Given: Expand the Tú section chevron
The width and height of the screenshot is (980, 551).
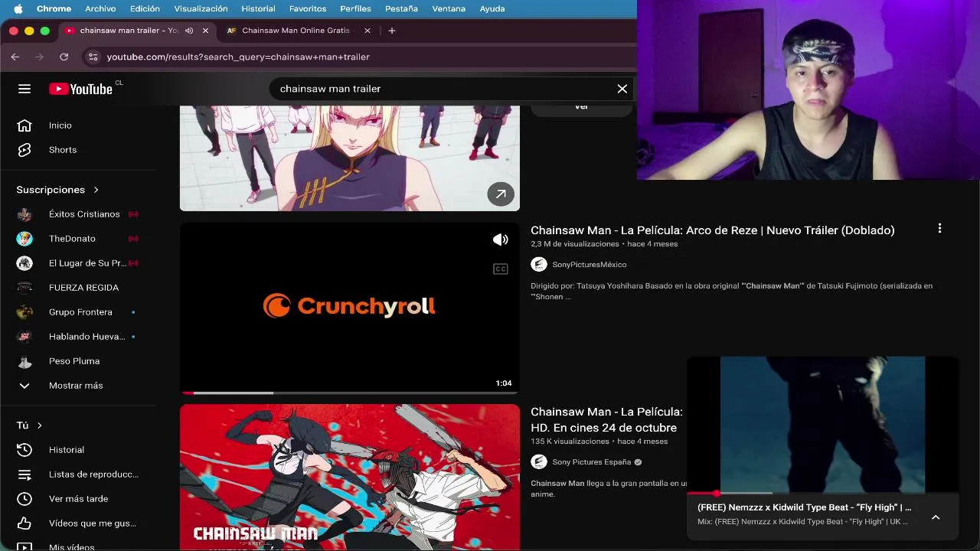Looking at the screenshot, I should [x=40, y=425].
